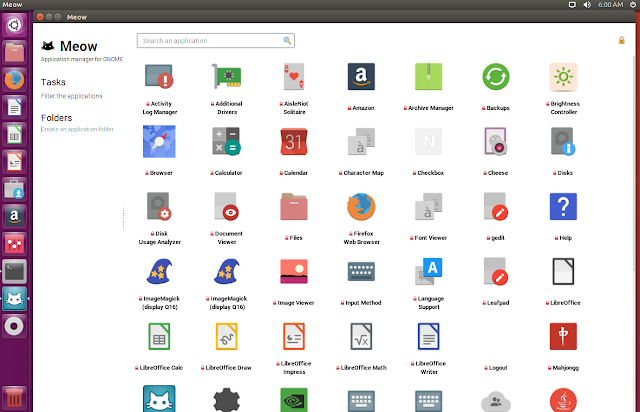Select the Image Viewer icon
The height and width of the screenshot is (412, 640).
294,271
